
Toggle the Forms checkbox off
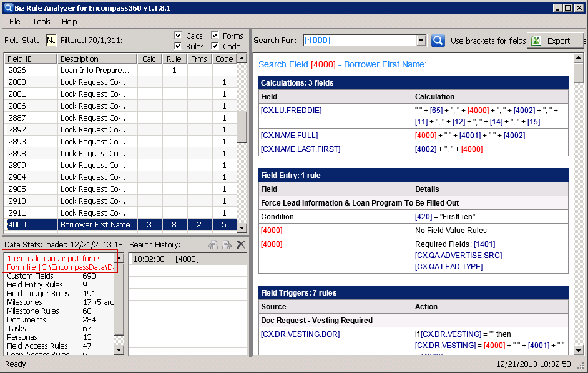click(x=215, y=36)
